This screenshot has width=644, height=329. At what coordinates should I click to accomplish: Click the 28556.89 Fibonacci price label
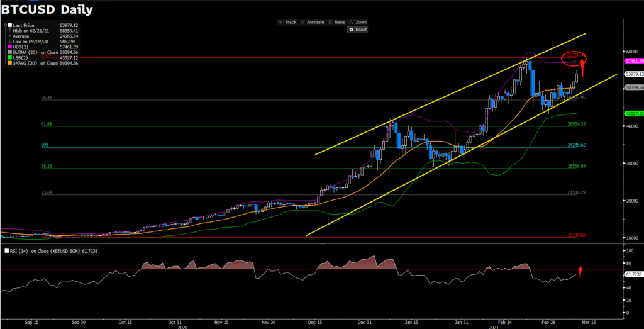point(576,166)
